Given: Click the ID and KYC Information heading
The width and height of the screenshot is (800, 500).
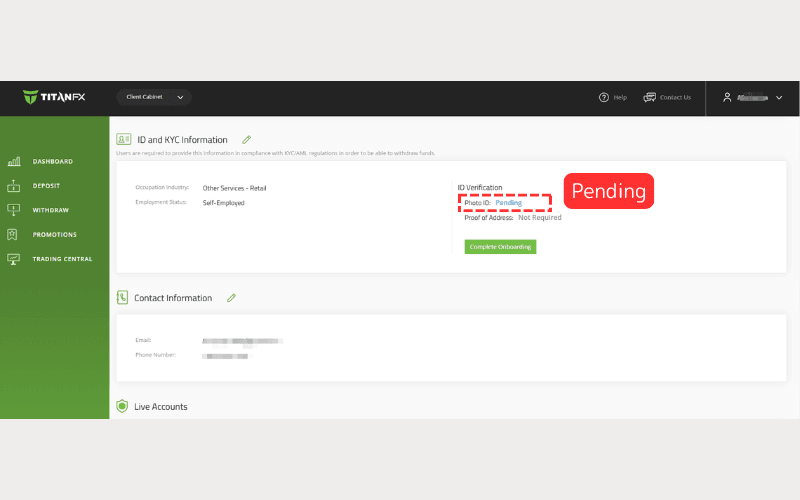Looking at the screenshot, I should pos(182,140).
